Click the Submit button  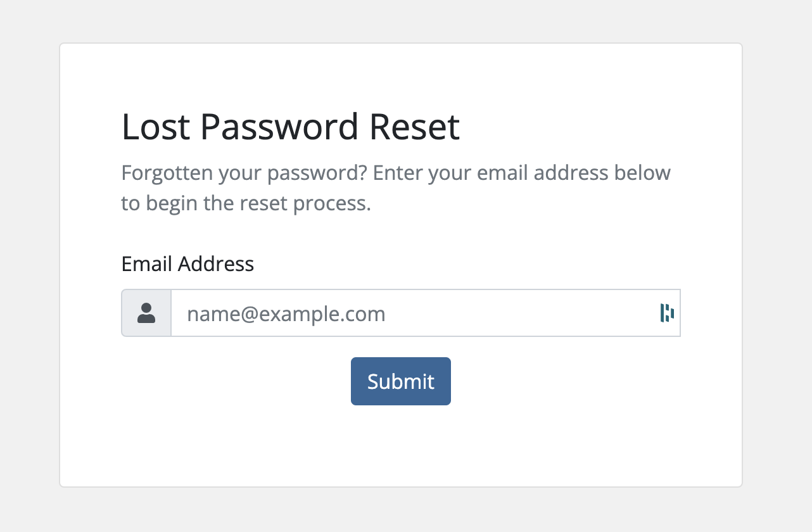click(401, 381)
